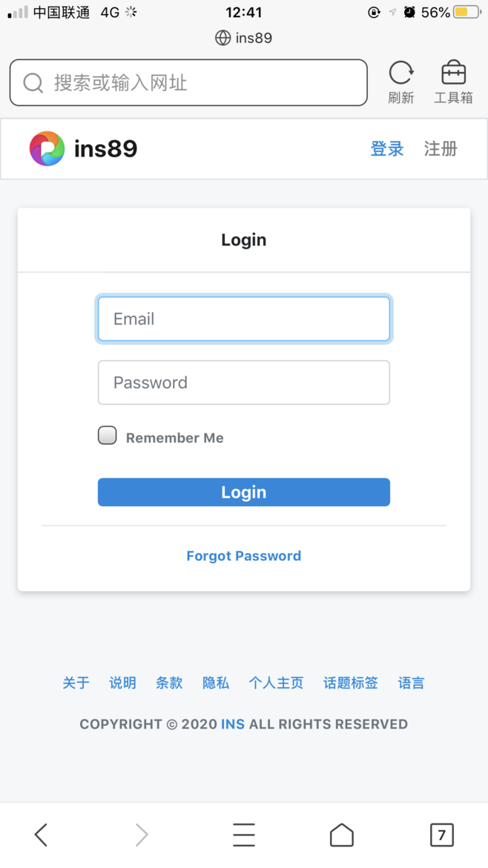Viewport: 488px width, 868px height.
Task: Open the toolbox (工具箱) icon
Action: tap(453, 73)
